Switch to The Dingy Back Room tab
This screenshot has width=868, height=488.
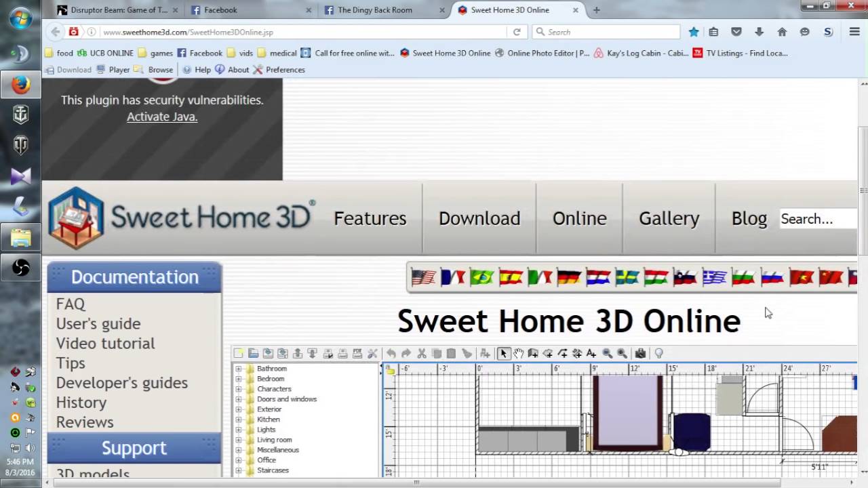[384, 10]
